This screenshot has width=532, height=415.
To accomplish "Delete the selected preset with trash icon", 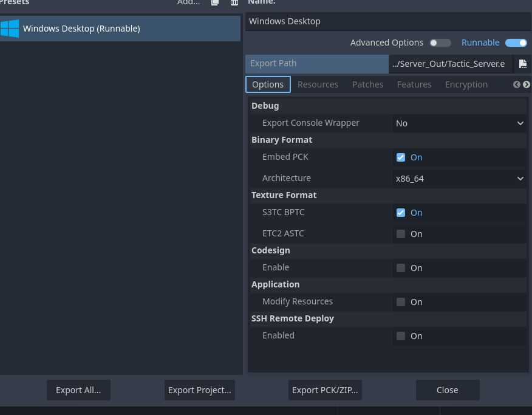I will 234,2.
